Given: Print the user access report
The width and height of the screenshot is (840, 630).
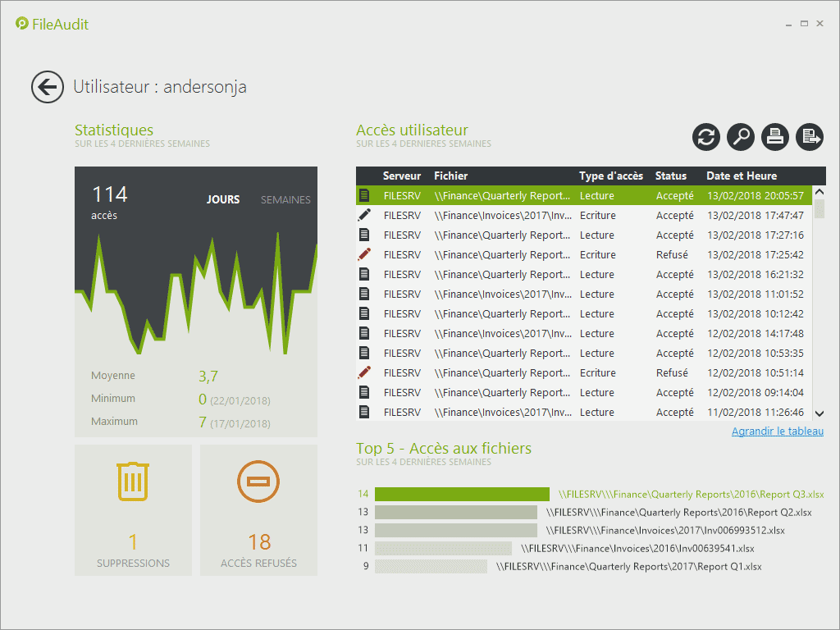Looking at the screenshot, I should click(x=775, y=137).
